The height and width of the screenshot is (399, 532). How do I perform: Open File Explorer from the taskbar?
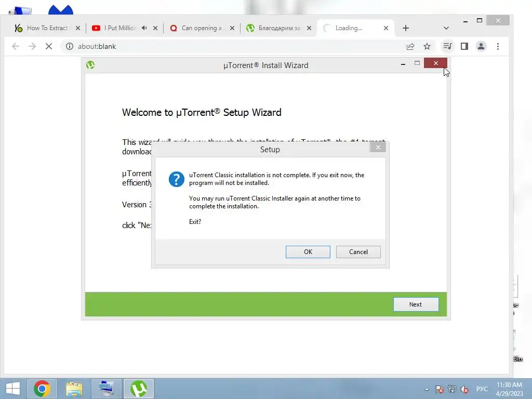point(74,389)
